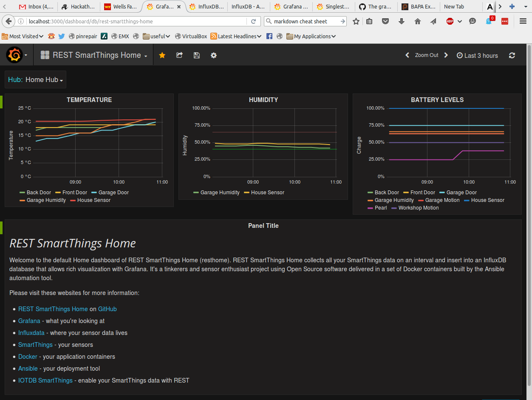Open Latest Headlines feed dropdown
Image resolution: width=532 pixels, height=400 pixels.
pos(236,36)
